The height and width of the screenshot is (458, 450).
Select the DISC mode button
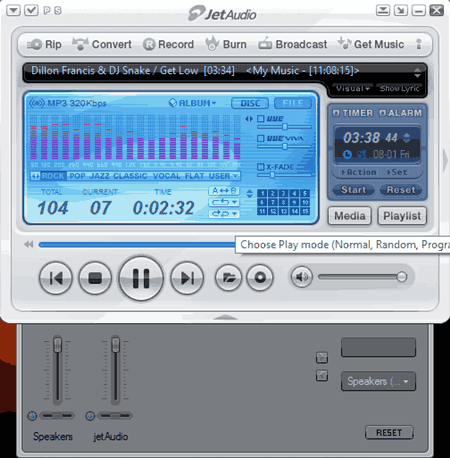pos(250,103)
